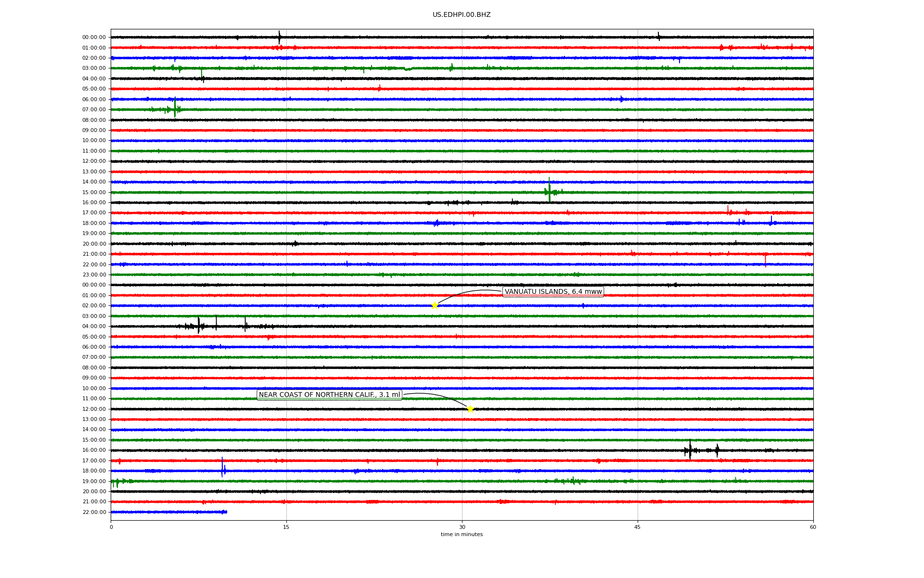Click the 45 minute x-axis tick label

tap(638, 527)
